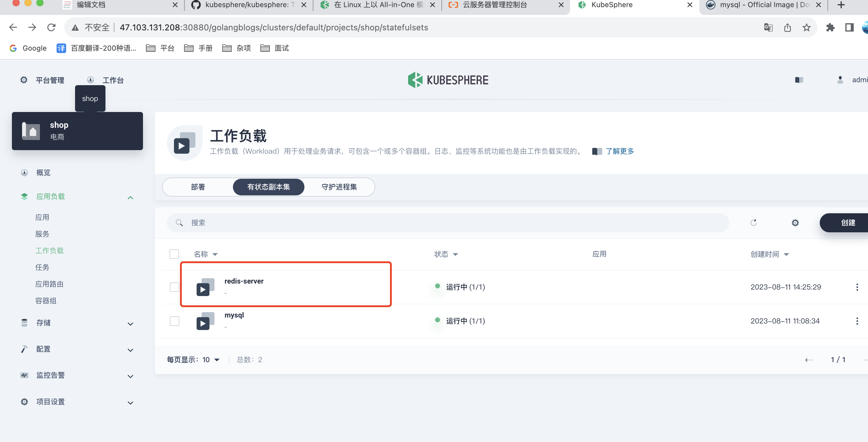Open the 每页显示 10 dropdown
The height and width of the screenshot is (442, 868).
211,360
